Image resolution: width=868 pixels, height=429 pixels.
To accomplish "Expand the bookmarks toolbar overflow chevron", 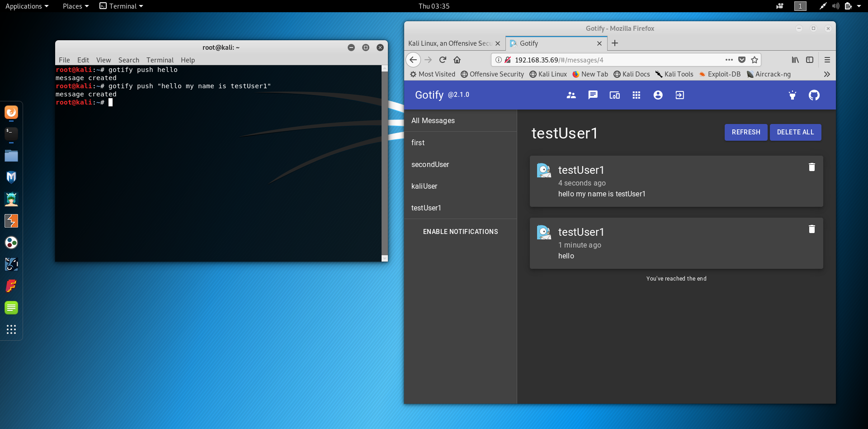I will (x=826, y=74).
